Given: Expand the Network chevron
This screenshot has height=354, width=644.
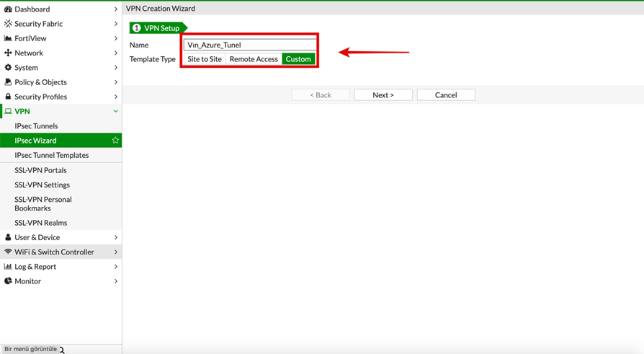Looking at the screenshot, I should [116, 53].
